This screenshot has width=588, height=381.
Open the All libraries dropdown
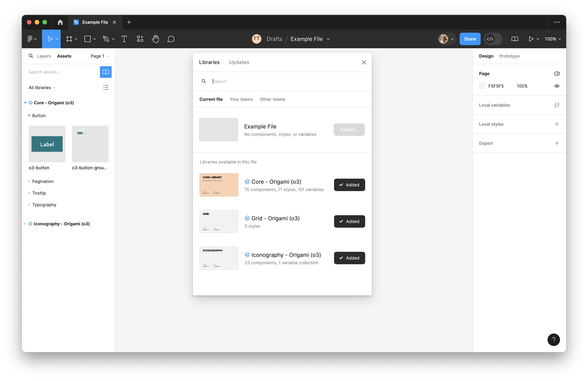42,88
